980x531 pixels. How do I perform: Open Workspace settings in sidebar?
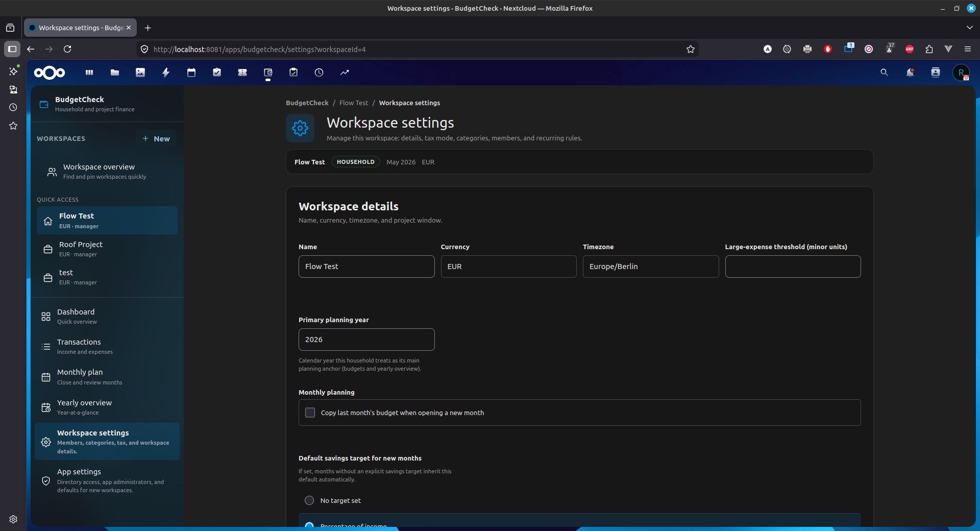[107, 442]
